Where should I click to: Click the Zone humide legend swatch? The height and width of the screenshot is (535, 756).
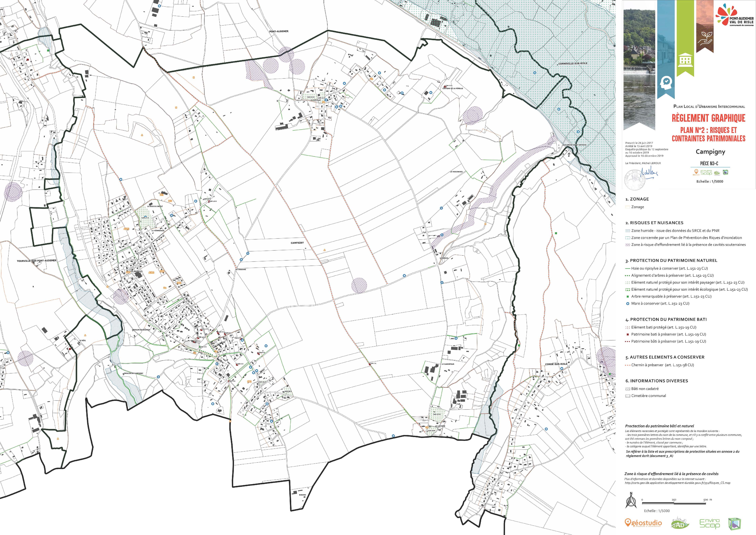[x=628, y=231]
